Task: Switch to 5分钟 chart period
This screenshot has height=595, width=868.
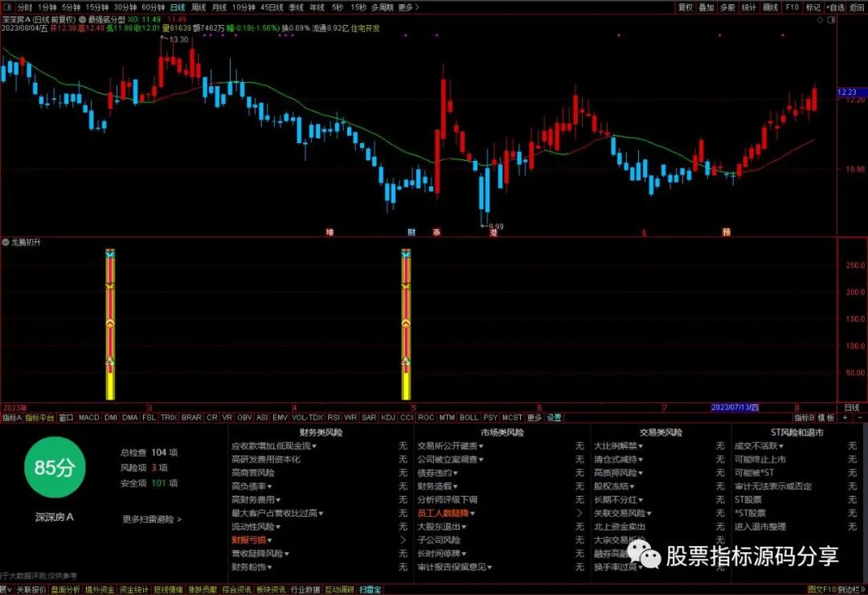Action: 71,7
